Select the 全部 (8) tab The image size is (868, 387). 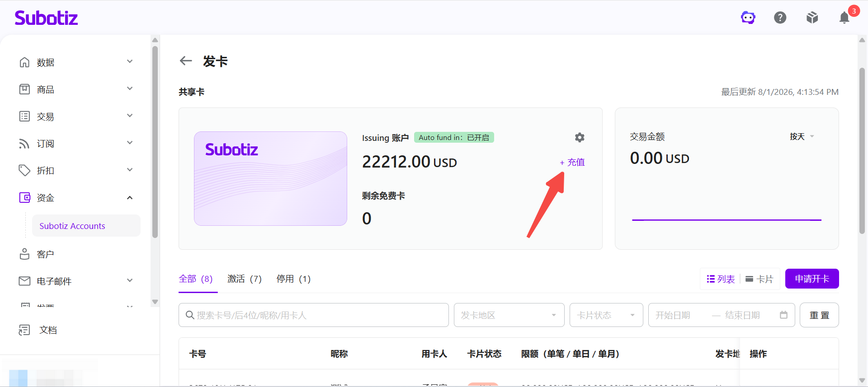[196, 279]
